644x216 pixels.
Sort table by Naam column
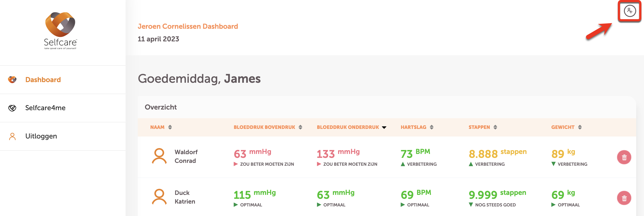click(170, 127)
